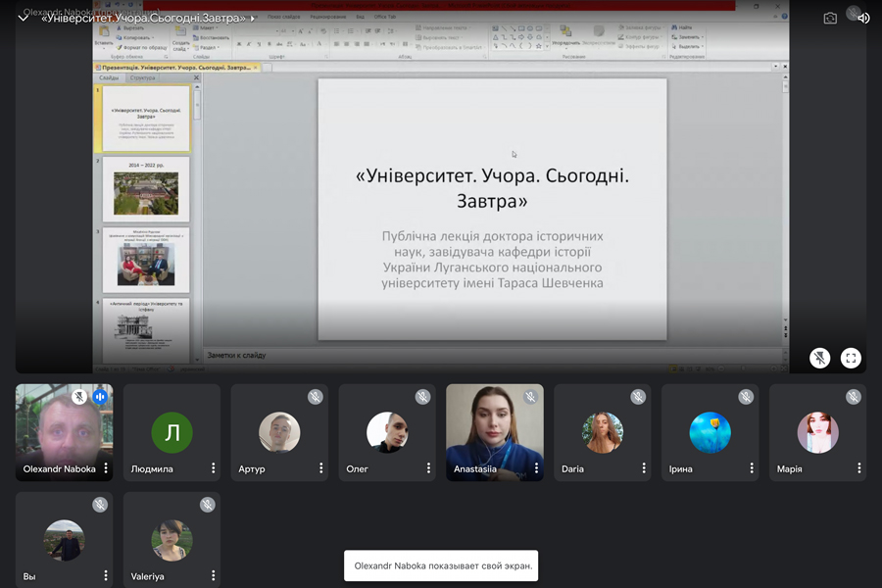Click the muted mic indicator on Ірина's tile
Screen dimensions: 882x588
coord(746,397)
